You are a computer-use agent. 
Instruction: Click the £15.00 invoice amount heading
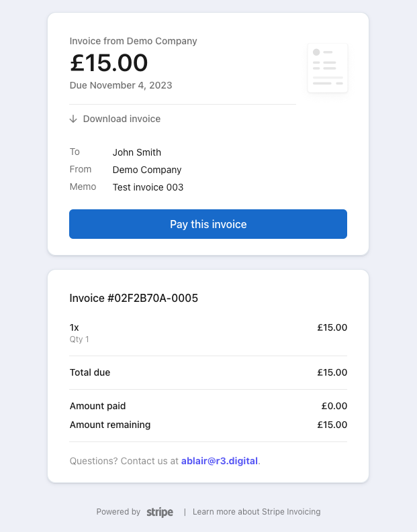click(109, 62)
